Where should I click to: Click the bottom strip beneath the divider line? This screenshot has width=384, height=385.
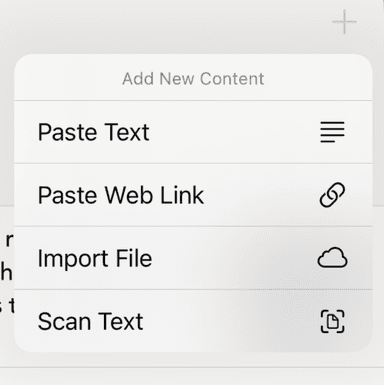pos(192,377)
